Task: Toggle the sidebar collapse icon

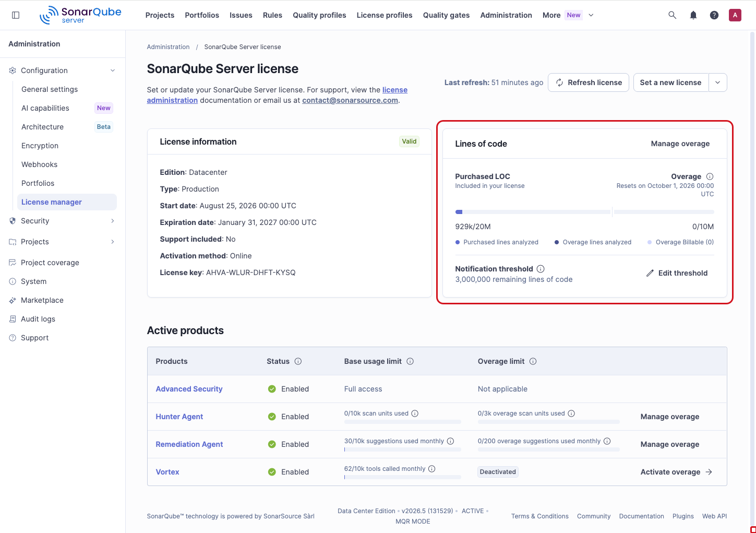Action: tap(16, 15)
